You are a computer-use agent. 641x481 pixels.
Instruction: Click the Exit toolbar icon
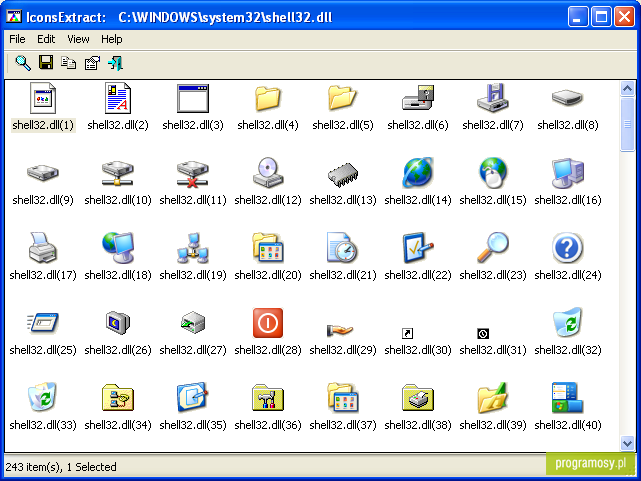click(x=115, y=63)
